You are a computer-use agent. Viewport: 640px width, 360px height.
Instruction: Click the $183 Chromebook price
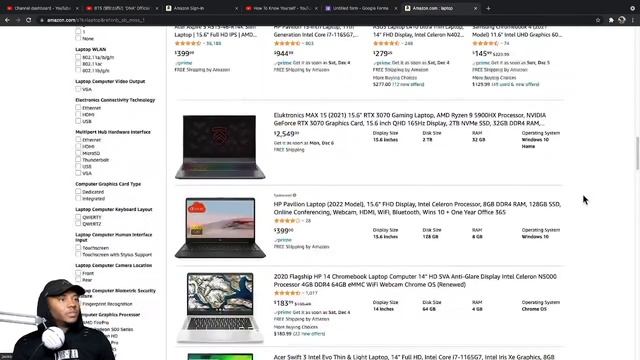[x=284, y=303]
